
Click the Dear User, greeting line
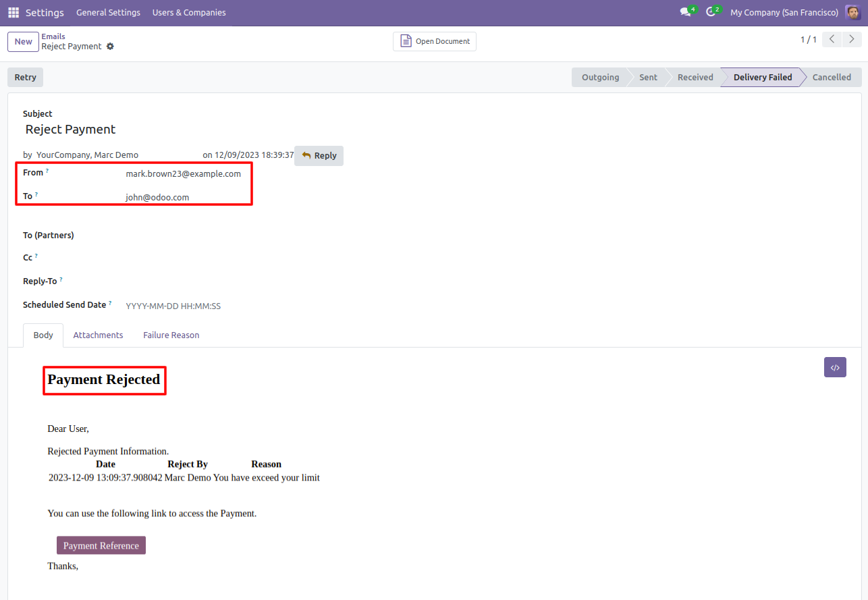[x=68, y=429]
